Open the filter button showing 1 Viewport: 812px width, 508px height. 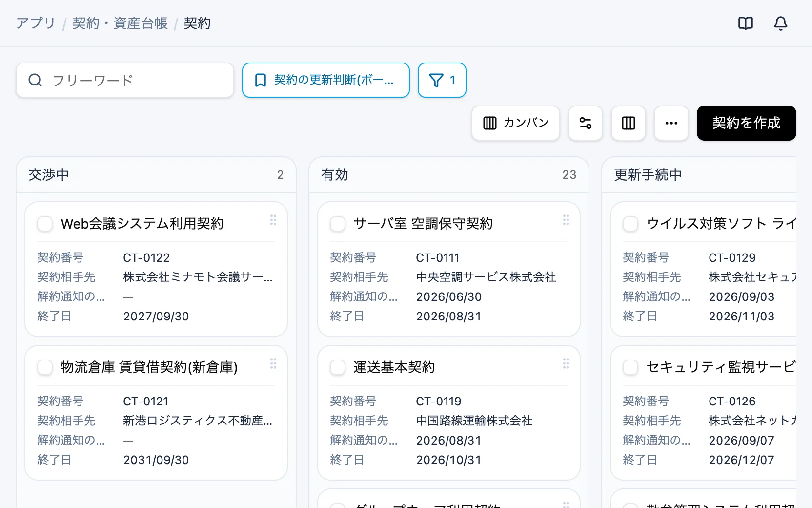(442, 80)
